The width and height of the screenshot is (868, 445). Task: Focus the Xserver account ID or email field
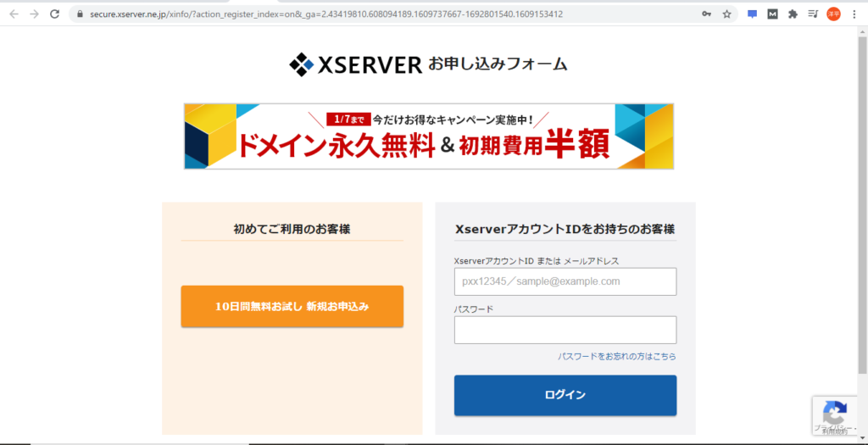coord(565,281)
